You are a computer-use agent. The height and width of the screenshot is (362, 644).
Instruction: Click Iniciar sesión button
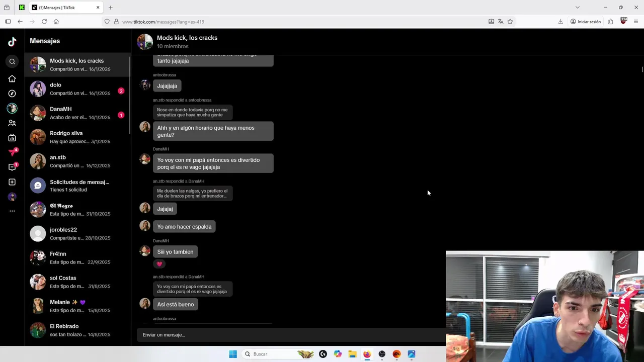(x=586, y=22)
